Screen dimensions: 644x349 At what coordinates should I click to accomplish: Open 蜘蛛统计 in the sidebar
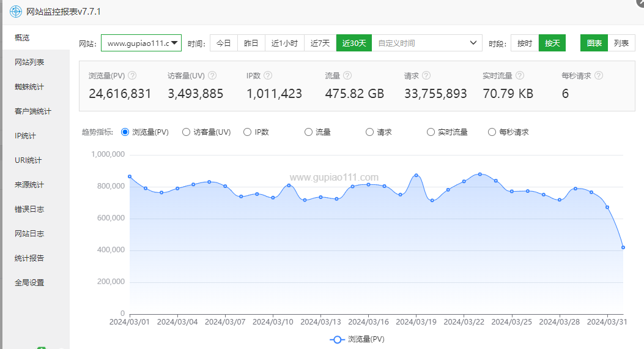point(29,87)
